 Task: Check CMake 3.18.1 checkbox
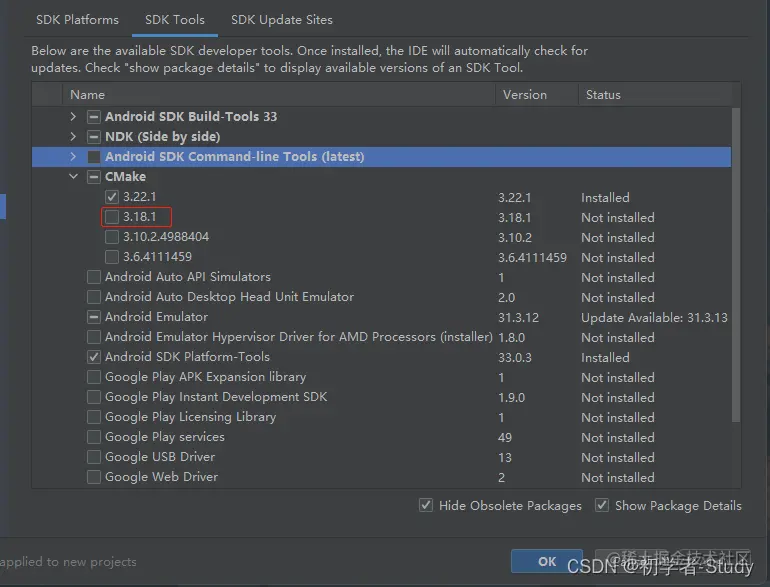point(112,217)
